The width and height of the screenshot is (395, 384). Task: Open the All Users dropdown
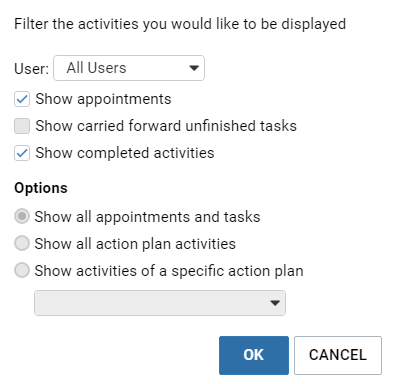(129, 68)
